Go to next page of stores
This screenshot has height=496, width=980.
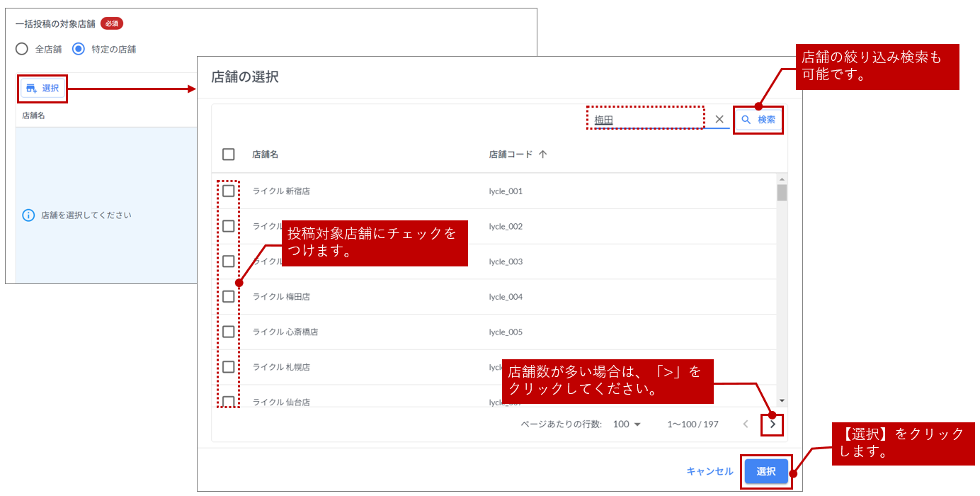coord(773,424)
